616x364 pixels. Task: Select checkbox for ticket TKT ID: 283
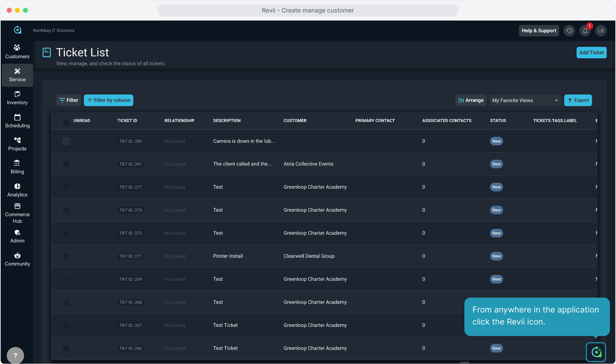pyautogui.click(x=66, y=141)
